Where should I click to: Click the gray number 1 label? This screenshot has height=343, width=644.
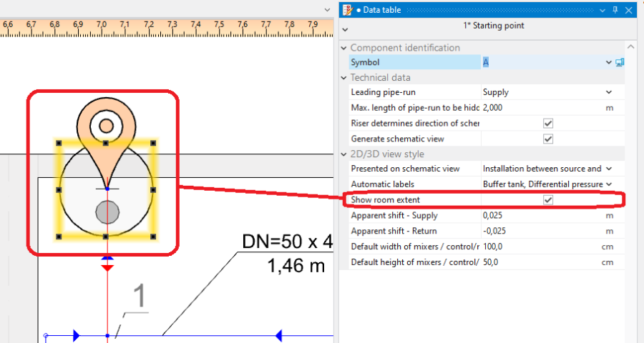[140, 295]
